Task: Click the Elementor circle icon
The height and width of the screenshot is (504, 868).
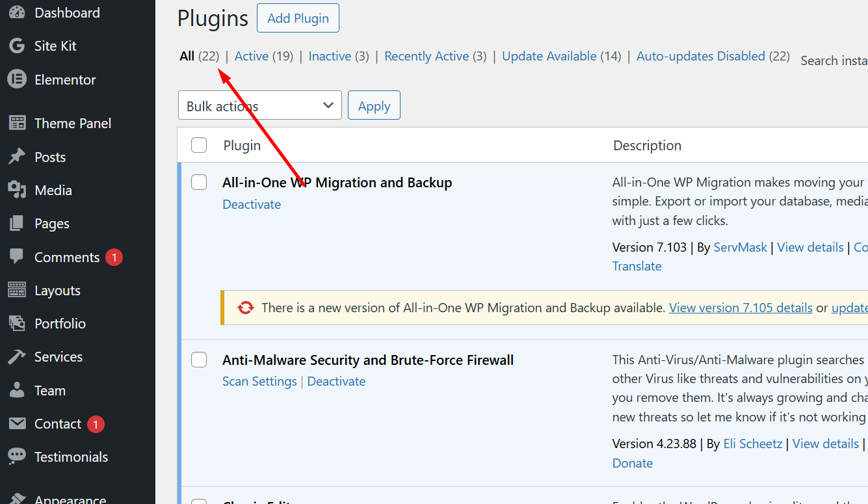Action: (x=17, y=79)
